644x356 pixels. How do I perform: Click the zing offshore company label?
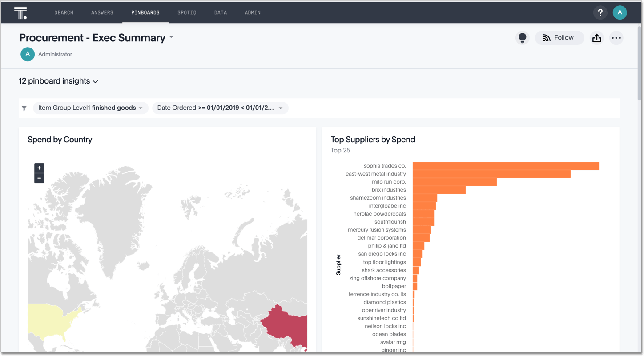click(378, 278)
